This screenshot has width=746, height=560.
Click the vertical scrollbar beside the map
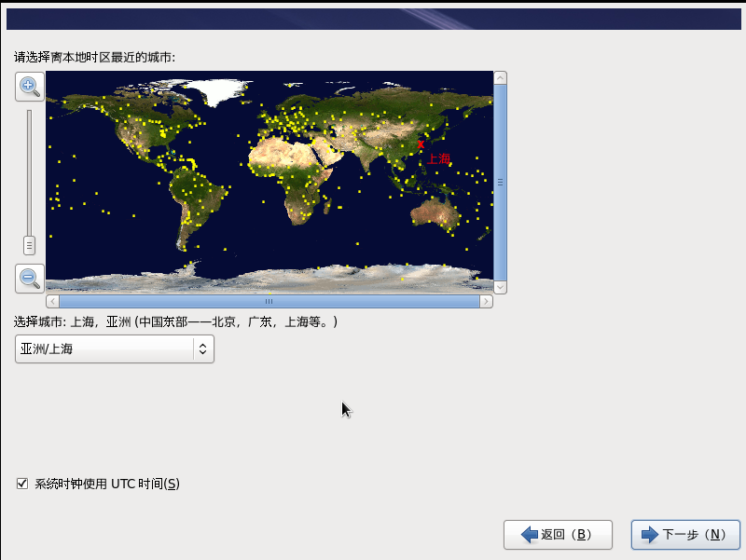pos(503,183)
